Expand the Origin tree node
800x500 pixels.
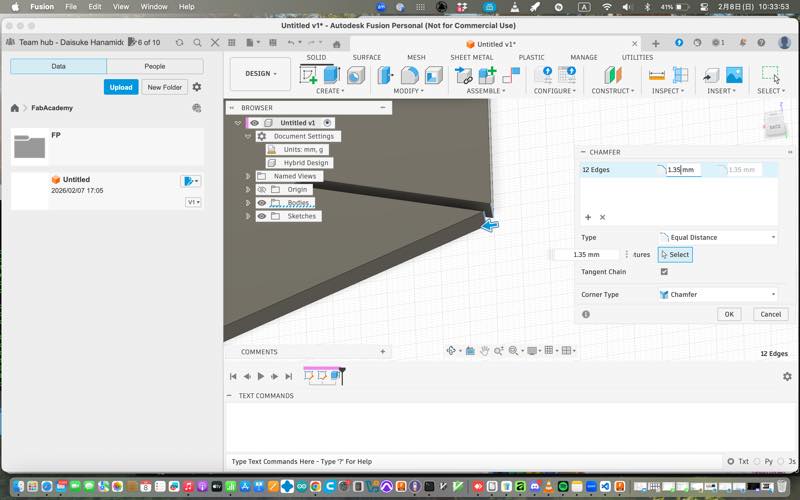click(248, 189)
